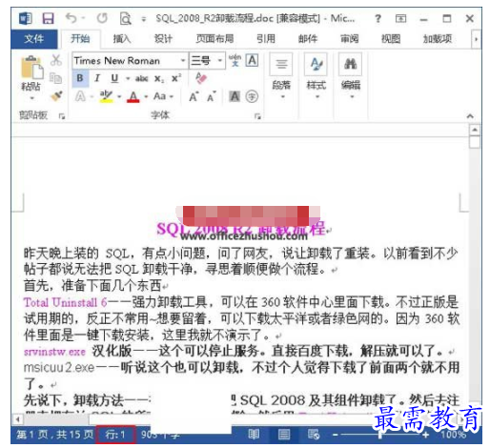This screenshot has height=448, width=490.
Task: Toggle Italic formatting
Action: coord(97,78)
